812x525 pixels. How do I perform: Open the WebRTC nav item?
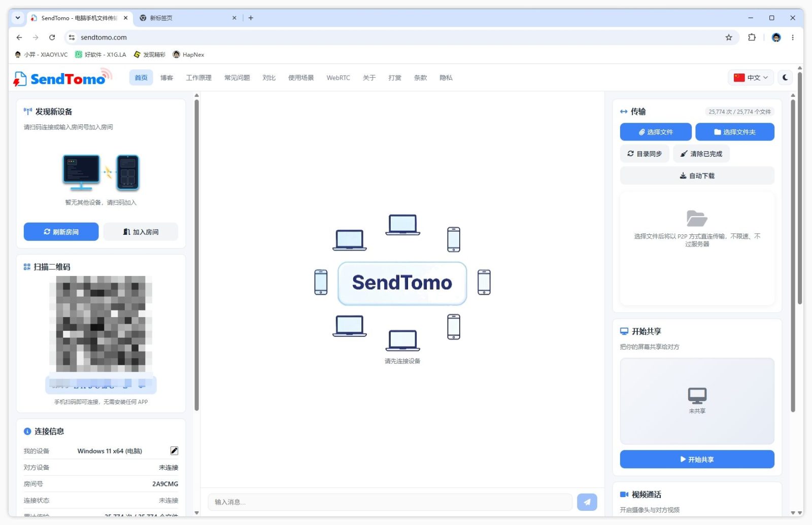[338, 78]
